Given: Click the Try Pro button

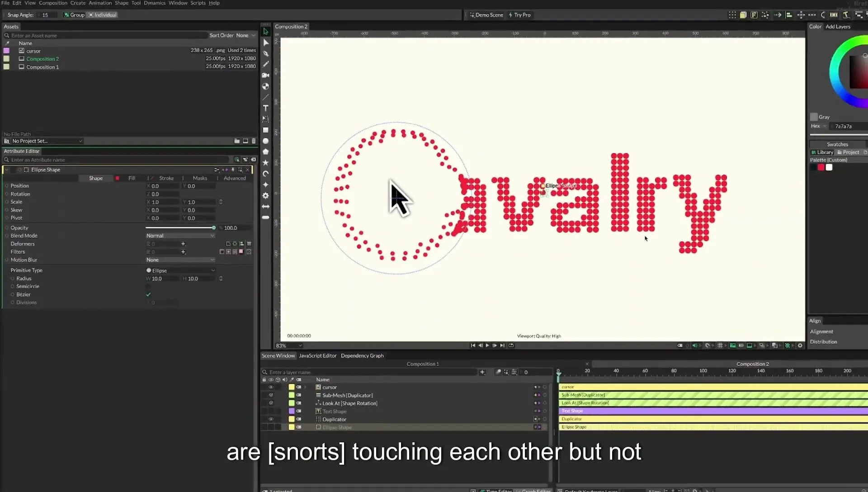Looking at the screenshot, I should coord(520,15).
